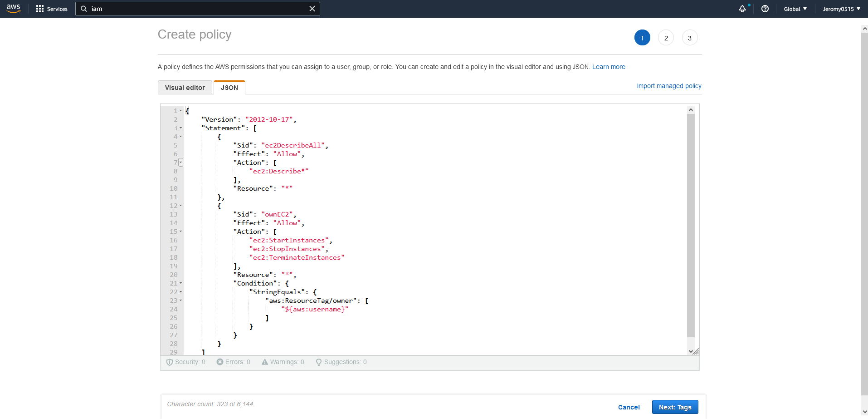Click the page scrollbar down arrow
This screenshot has height=419, width=868.
pyautogui.click(x=864, y=412)
